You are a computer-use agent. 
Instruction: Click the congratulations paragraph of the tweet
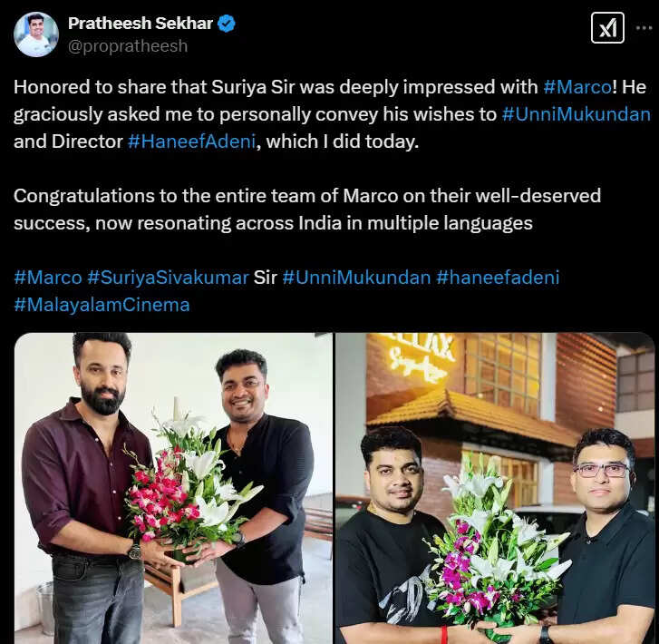pos(307,210)
